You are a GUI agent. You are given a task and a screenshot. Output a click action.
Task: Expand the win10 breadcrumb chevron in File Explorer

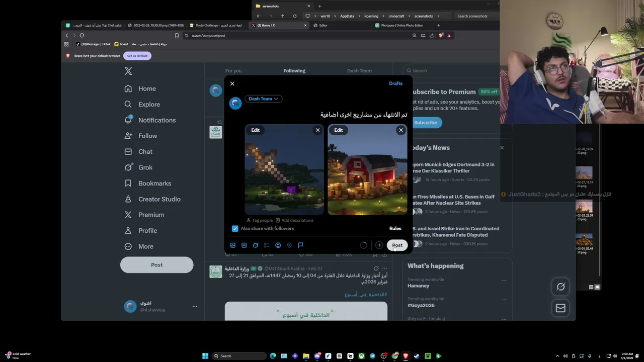[x=336, y=16]
